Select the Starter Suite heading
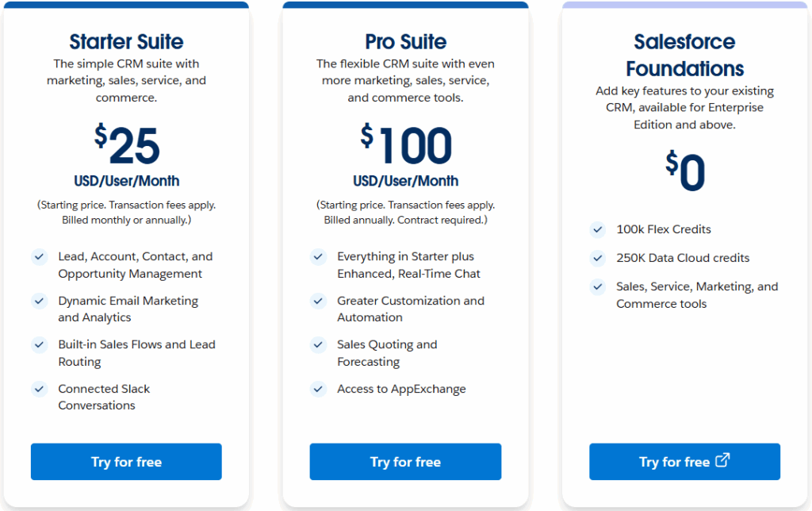812x511 pixels. (126, 41)
